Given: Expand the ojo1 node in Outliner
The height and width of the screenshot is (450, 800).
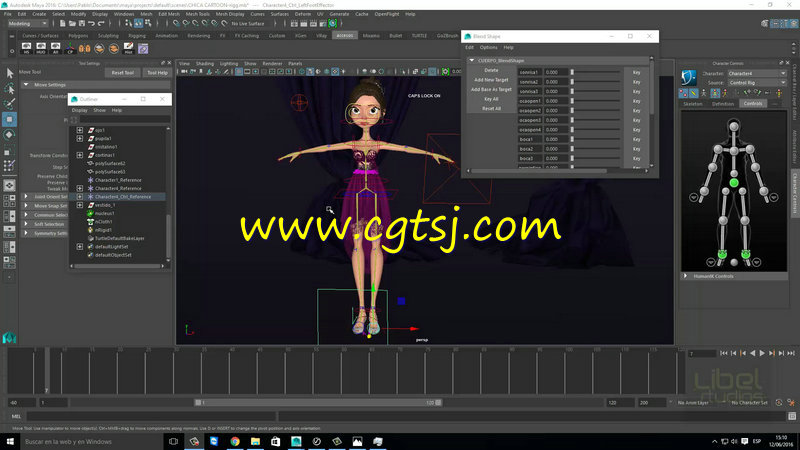Looking at the screenshot, I should (80, 130).
